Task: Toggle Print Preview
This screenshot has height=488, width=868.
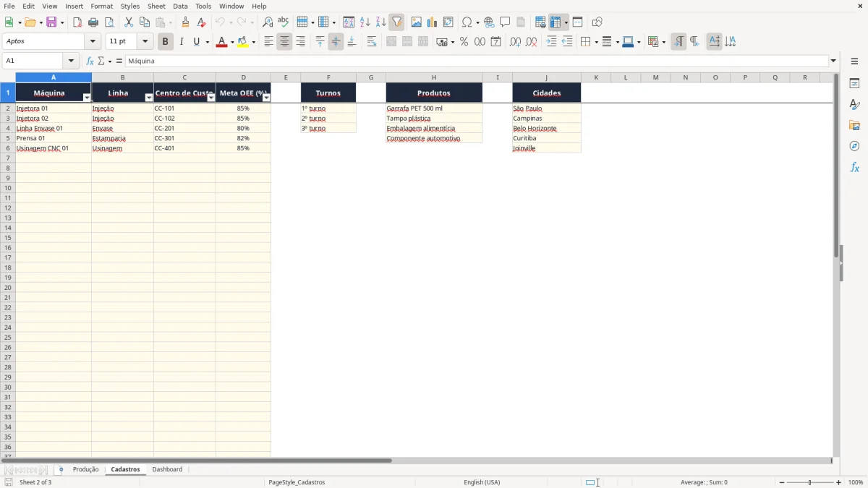Action: tap(109, 22)
